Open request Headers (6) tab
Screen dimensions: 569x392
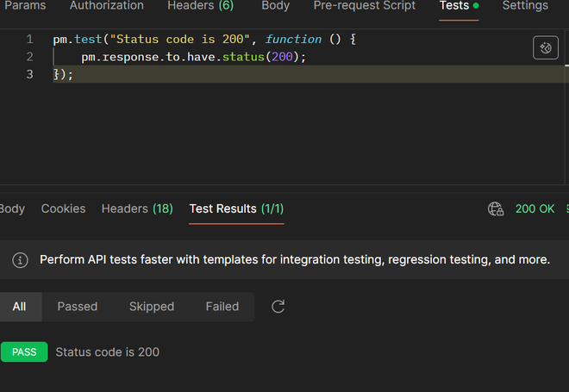[x=200, y=6]
